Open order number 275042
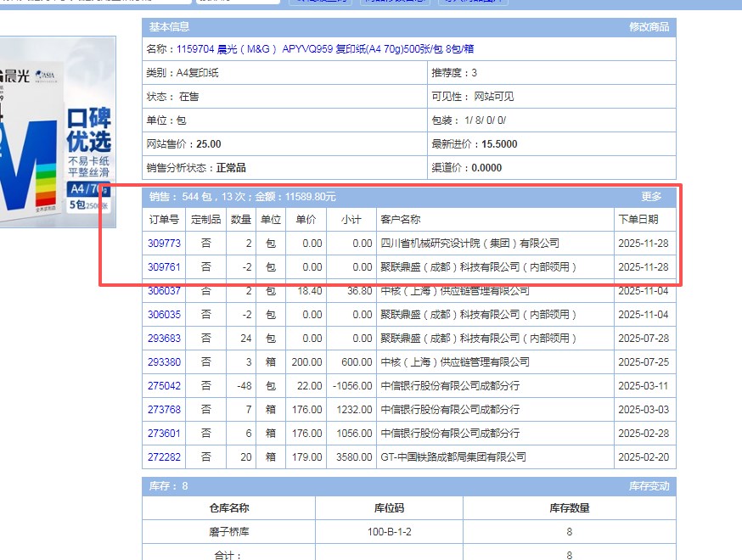The image size is (742, 560). (164, 386)
